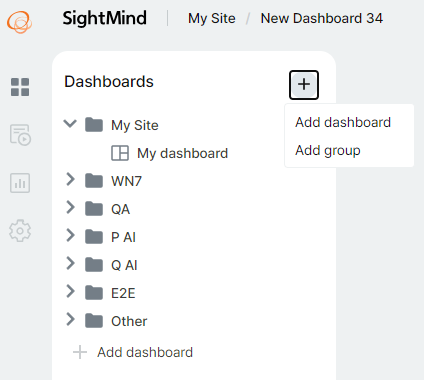Expand the QA group chevron
Image resolution: width=424 pixels, height=380 pixels.
click(70, 207)
